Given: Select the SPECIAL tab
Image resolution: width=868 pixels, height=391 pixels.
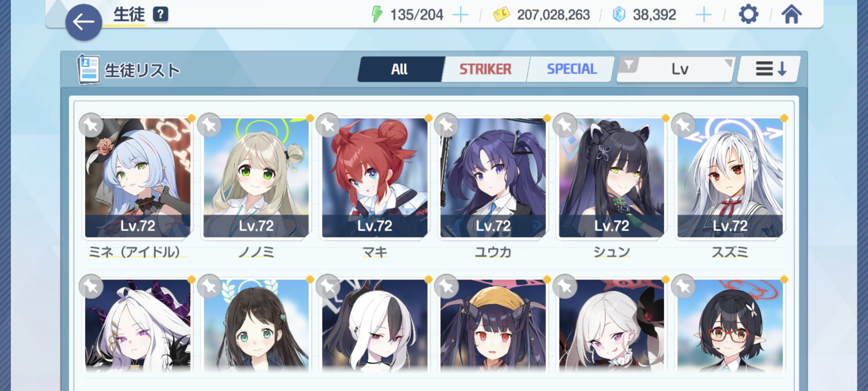Looking at the screenshot, I should click(x=572, y=69).
